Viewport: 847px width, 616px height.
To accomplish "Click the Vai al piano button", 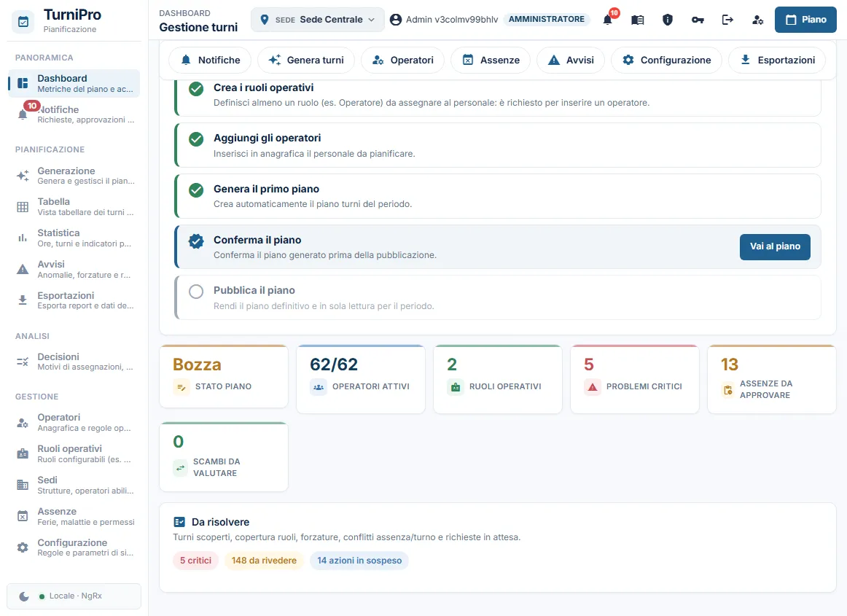I will 775,246.
